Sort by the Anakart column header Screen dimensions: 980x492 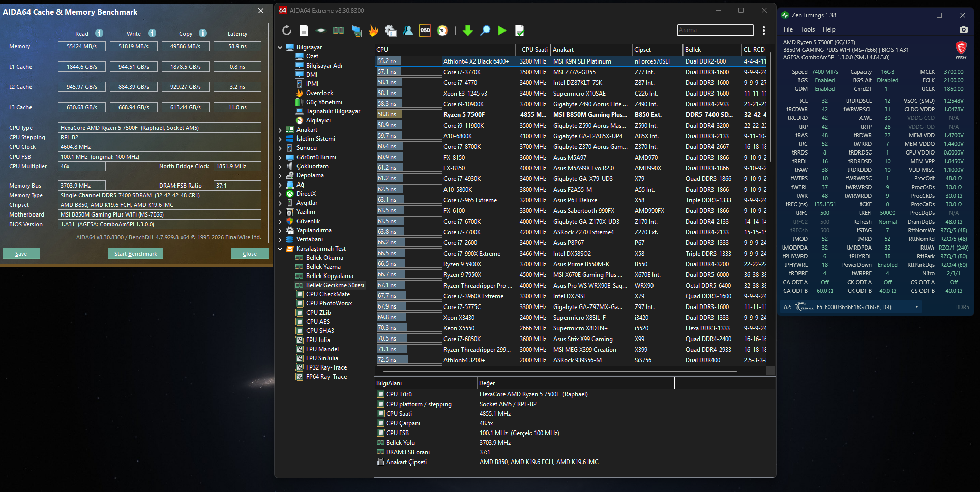pos(591,50)
